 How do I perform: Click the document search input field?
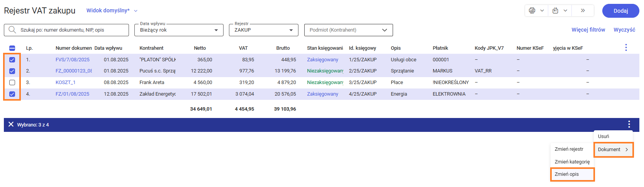pos(71,30)
